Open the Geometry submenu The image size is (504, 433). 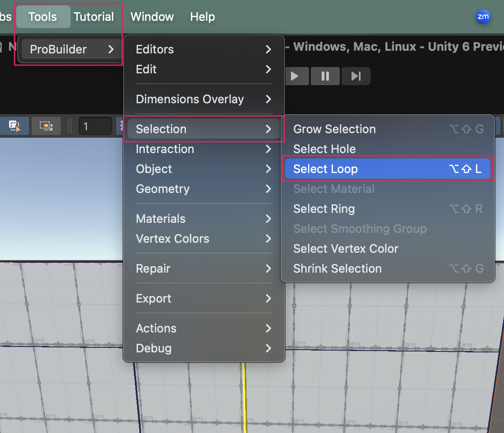(204, 189)
